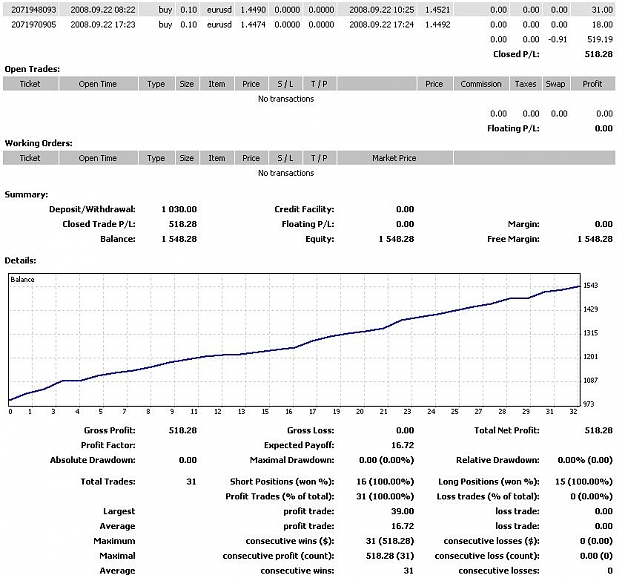Click Balance label inside the chart

22,279
